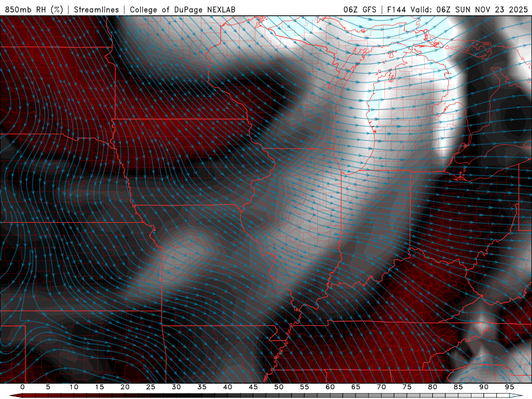Click the "06Z GFS" model run label
The width and height of the screenshot is (532, 399).
(x=360, y=9)
